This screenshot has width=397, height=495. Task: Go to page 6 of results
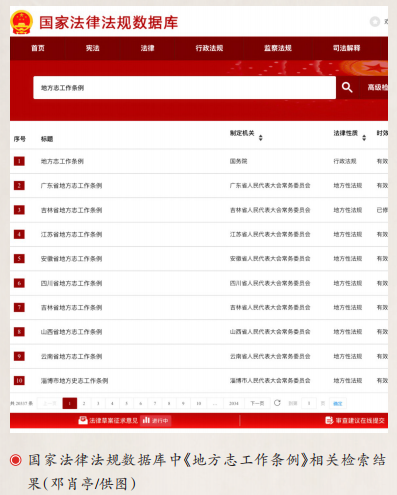pos(141,403)
